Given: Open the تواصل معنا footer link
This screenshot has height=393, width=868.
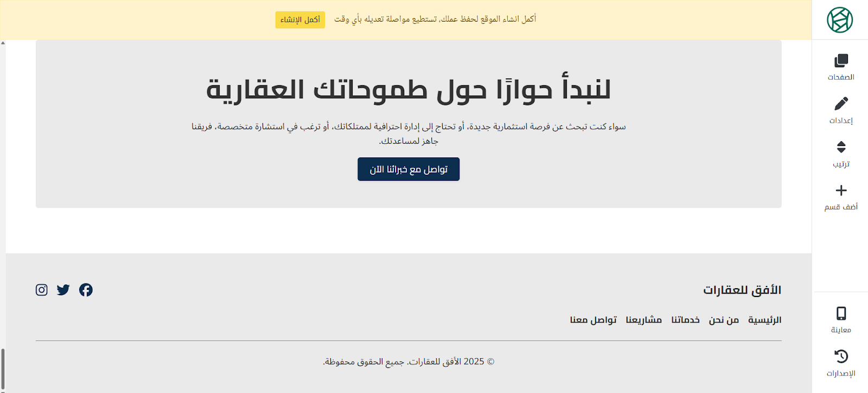Looking at the screenshot, I should (x=593, y=320).
